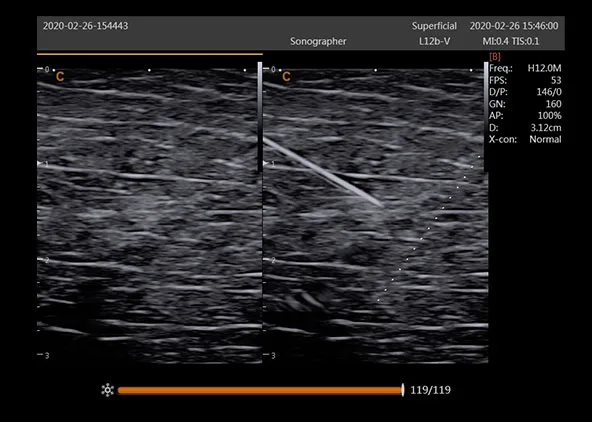Click the orange C marker in right image
This screenshot has width=592, height=422.
286,77
